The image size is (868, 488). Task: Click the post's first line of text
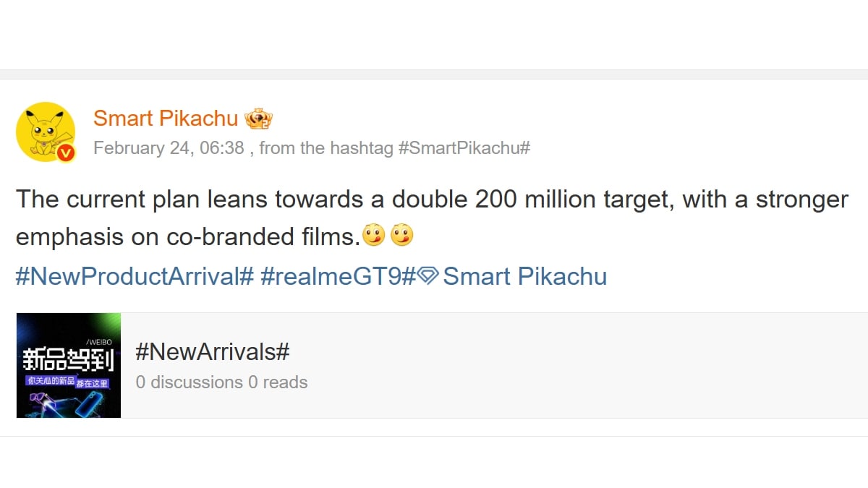pos(432,199)
